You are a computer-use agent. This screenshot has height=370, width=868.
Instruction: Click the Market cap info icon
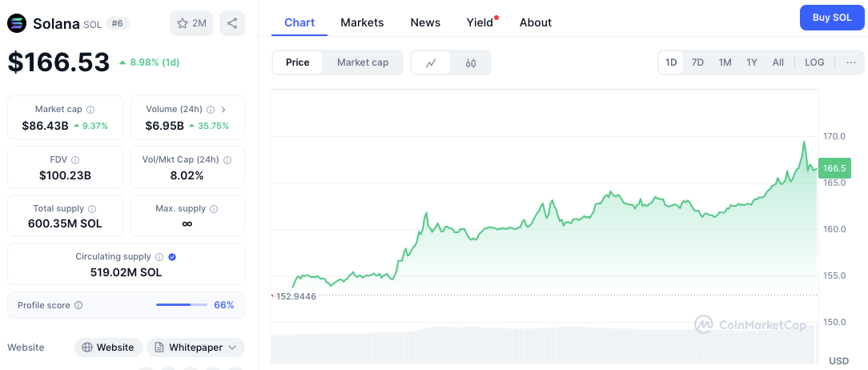[90, 109]
